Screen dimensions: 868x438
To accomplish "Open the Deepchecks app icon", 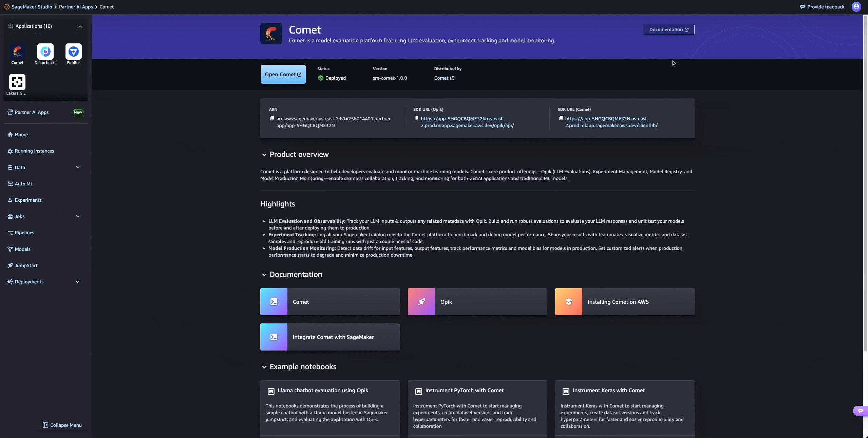I will (x=45, y=52).
